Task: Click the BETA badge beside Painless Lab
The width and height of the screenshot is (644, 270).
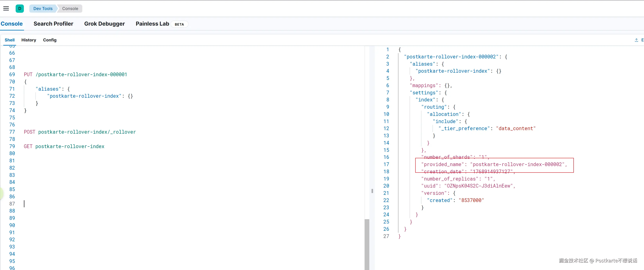Action: (x=179, y=24)
